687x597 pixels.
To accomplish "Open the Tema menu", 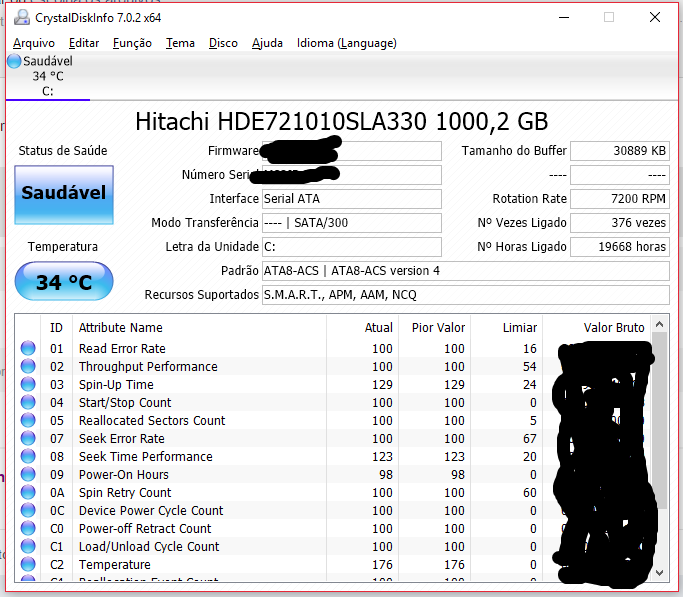I will (x=180, y=43).
